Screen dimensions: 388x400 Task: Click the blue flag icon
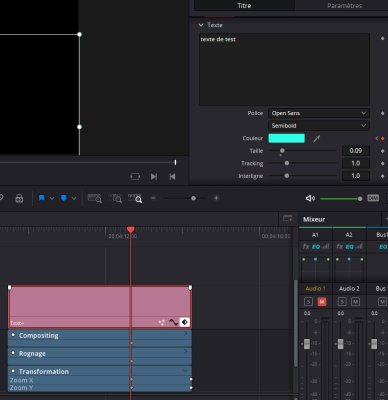(x=42, y=198)
